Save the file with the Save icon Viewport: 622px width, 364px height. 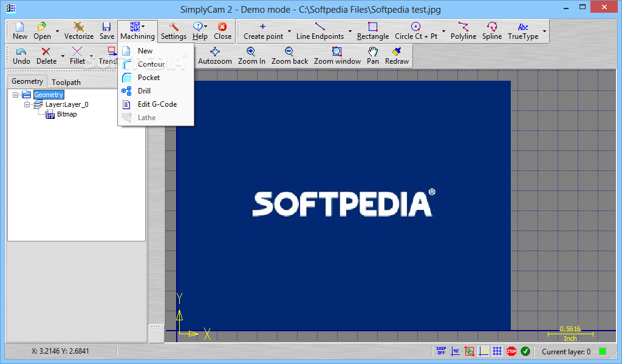(107, 31)
